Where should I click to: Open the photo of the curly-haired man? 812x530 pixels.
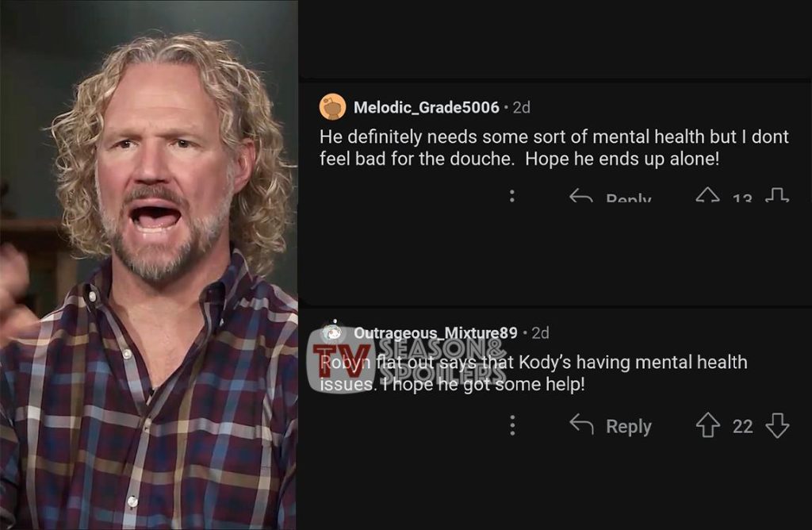148,265
